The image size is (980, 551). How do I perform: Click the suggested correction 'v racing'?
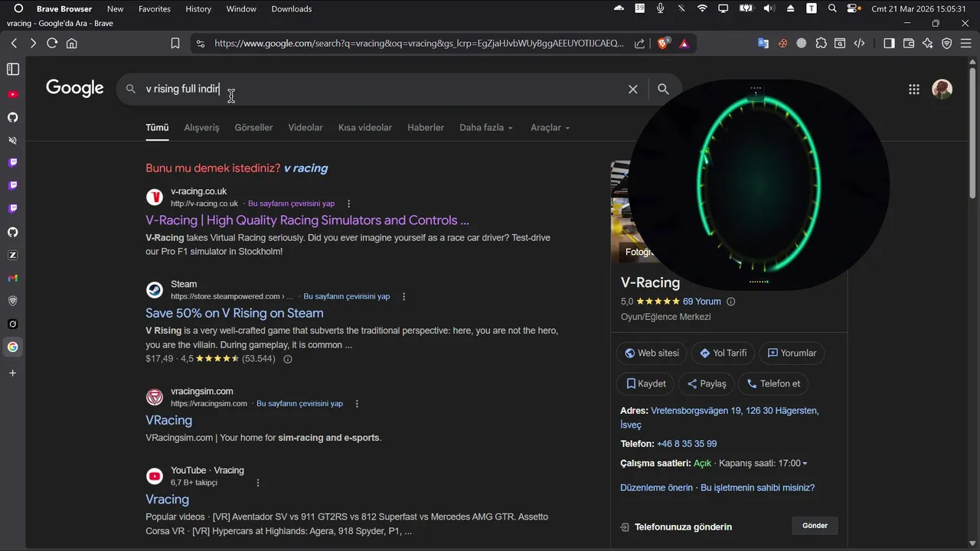point(305,168)
